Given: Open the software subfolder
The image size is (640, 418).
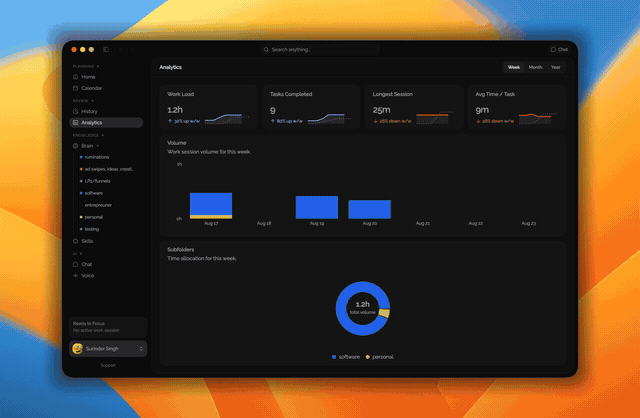Looking at the screenshot, I should coord(93,193).
